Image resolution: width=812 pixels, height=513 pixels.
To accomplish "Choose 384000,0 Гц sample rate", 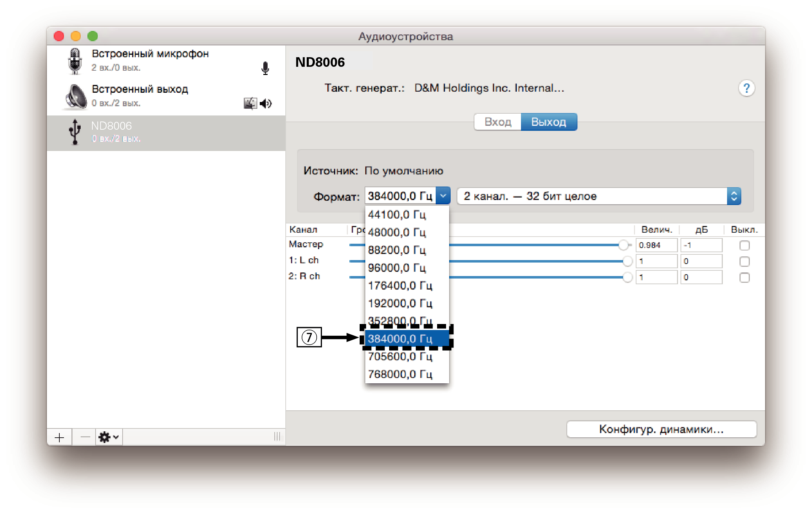I will pyautogui.click(x=407, y=339).
